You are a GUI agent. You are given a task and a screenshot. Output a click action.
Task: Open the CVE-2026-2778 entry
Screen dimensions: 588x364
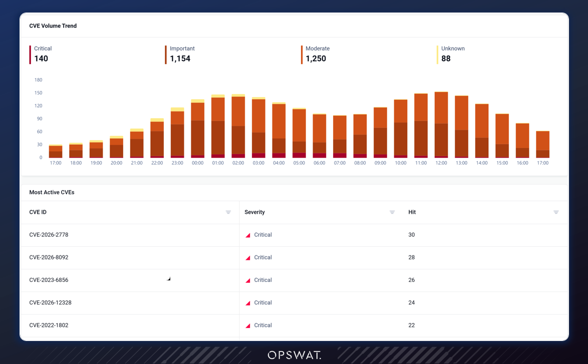pos(49,235)
